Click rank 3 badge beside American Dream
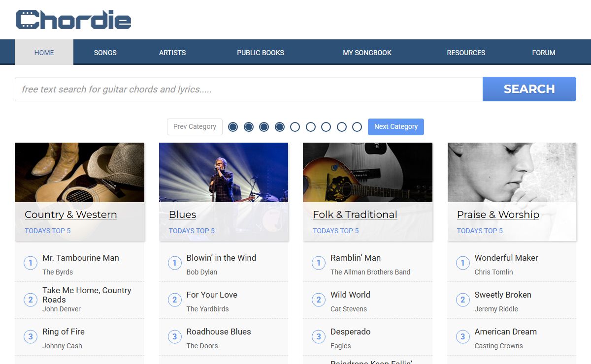 point(462,337)
